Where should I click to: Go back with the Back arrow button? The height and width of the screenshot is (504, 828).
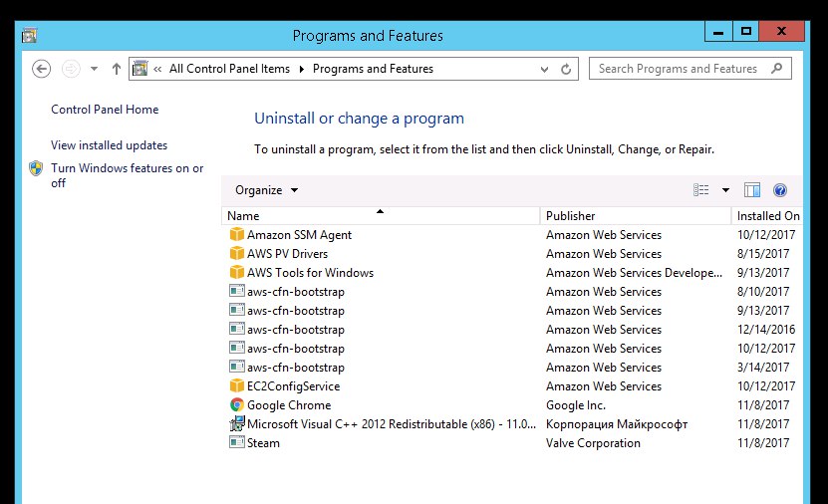pos(41,69)
